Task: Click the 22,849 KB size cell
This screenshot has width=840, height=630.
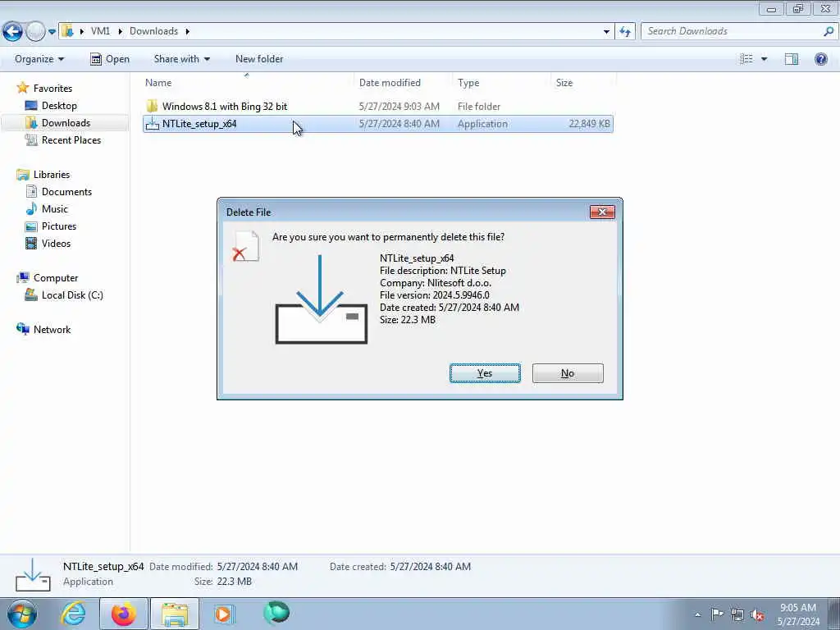Action: (x=589, y=124)
